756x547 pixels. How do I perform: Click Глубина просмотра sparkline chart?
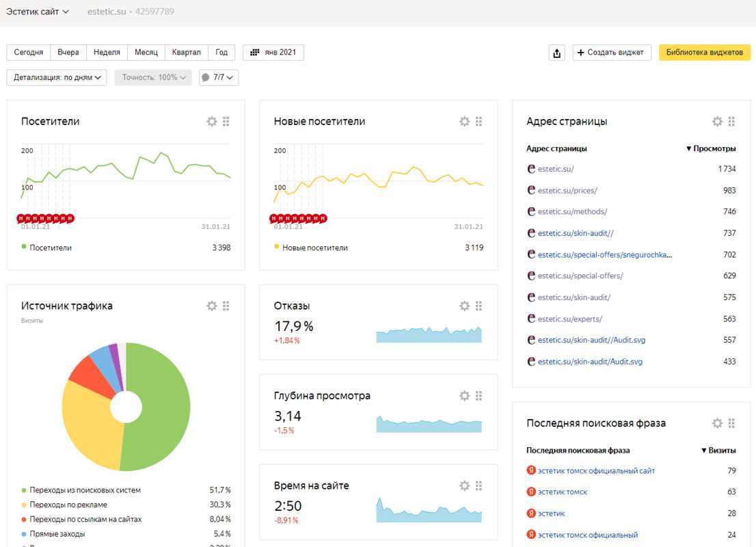pyautogui.click(x=429, y=423)
